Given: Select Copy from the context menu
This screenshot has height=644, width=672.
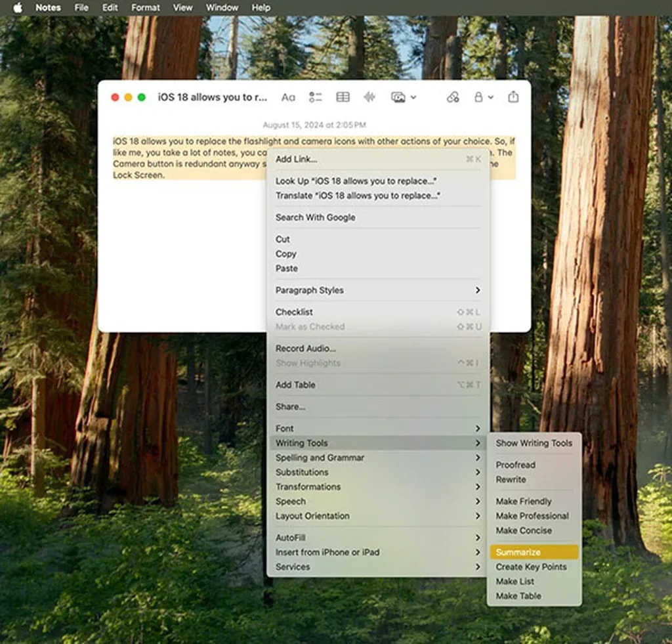Looking at the screenshot, I should tap(286, 254).
